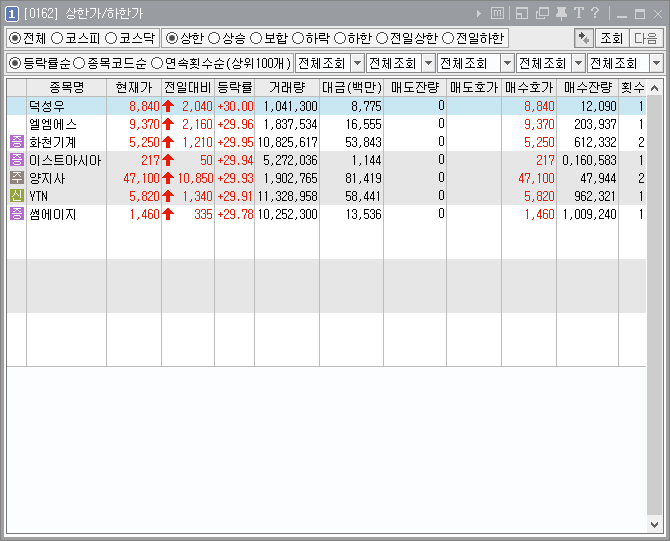This screenshot has height=541, width=670.
Task: Click the 거래량 column header
Action: [x=287, y=88]
